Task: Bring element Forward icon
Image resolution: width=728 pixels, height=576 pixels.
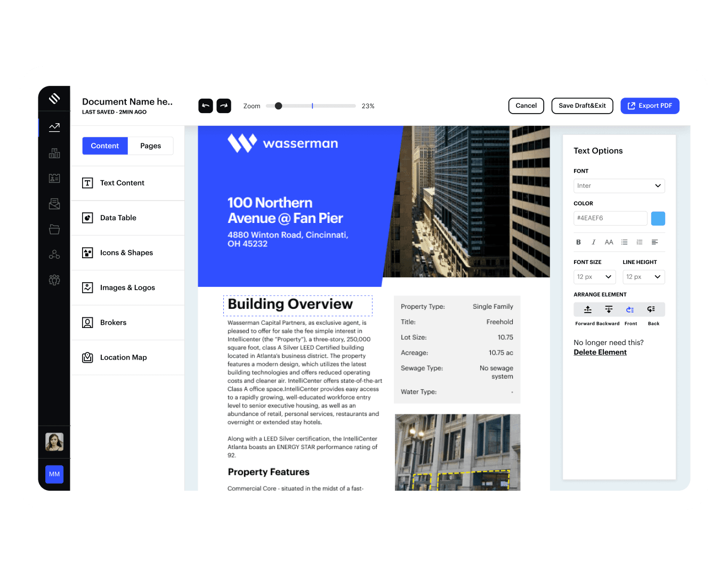Action: pos(588,309)
